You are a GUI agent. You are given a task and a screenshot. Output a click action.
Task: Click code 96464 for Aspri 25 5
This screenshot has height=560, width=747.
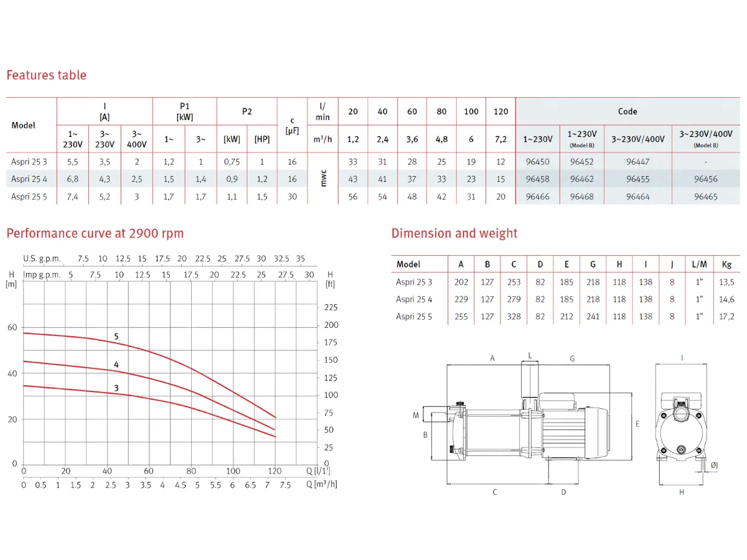[x=638, y=197]
